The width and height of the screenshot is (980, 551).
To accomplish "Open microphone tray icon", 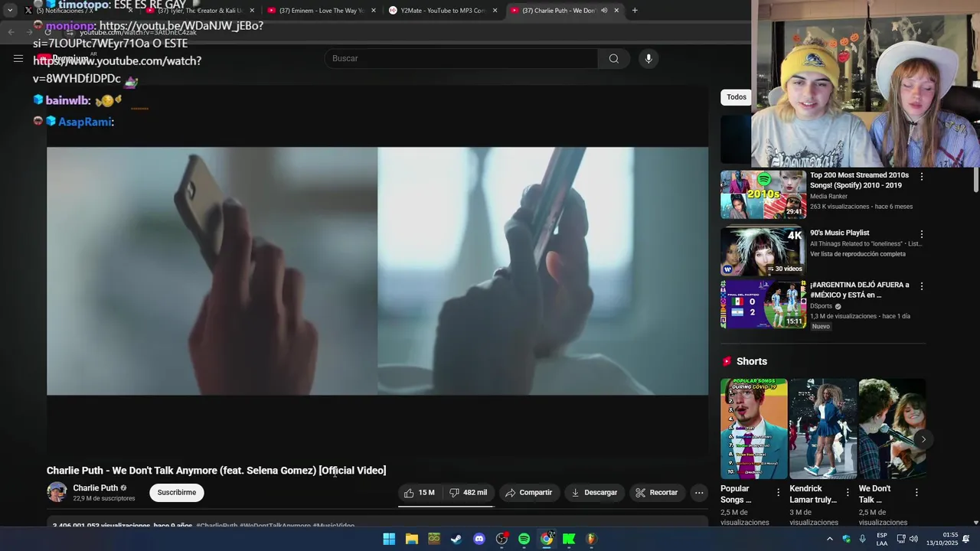I will tap(862, 539).
